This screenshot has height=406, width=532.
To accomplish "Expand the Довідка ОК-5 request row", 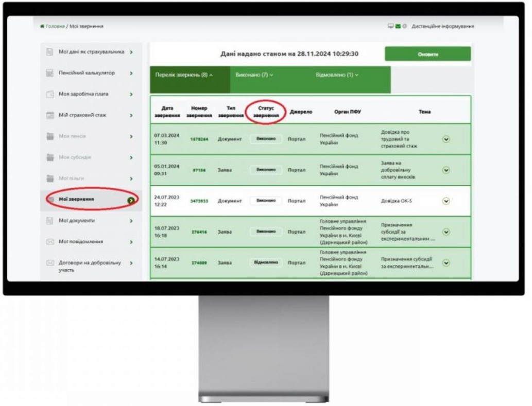I will pos(446,201).
